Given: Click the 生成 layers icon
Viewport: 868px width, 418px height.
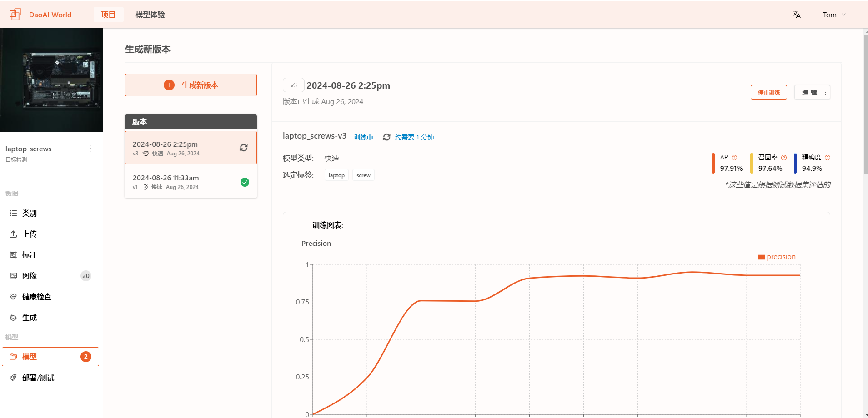Looking at the screenshot, I should tap(13, 318).
